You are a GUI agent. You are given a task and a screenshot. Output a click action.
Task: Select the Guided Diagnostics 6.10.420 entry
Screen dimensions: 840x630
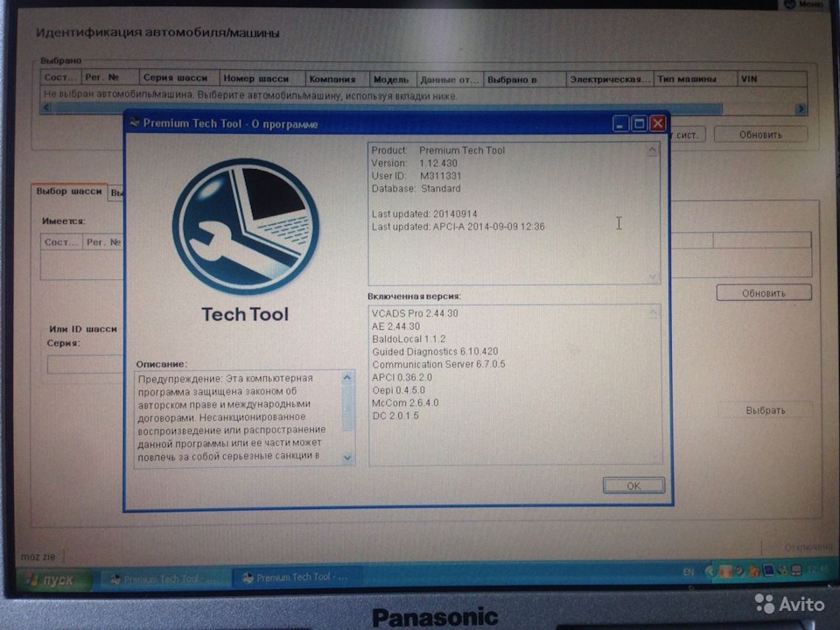click(435, 352)
